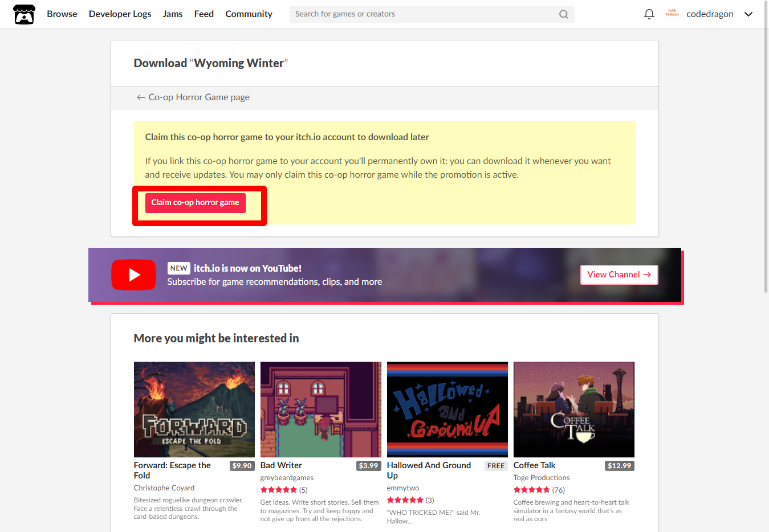Screen dimensions: 769x532
Task: Visit author Toge Productions
Action: coord(542,478)
